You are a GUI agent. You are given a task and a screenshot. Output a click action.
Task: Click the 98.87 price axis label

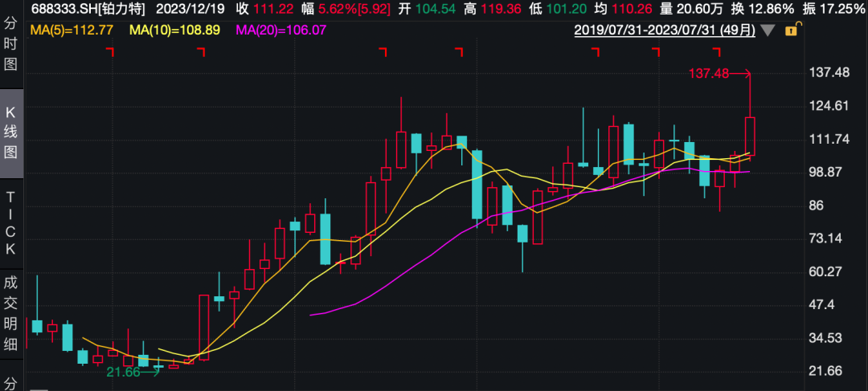[828, 172]
